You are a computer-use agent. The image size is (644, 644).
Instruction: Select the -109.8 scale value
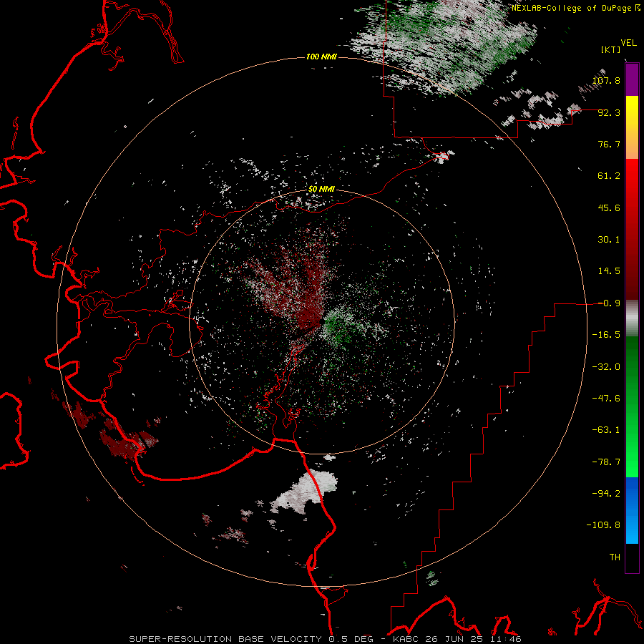603,525
